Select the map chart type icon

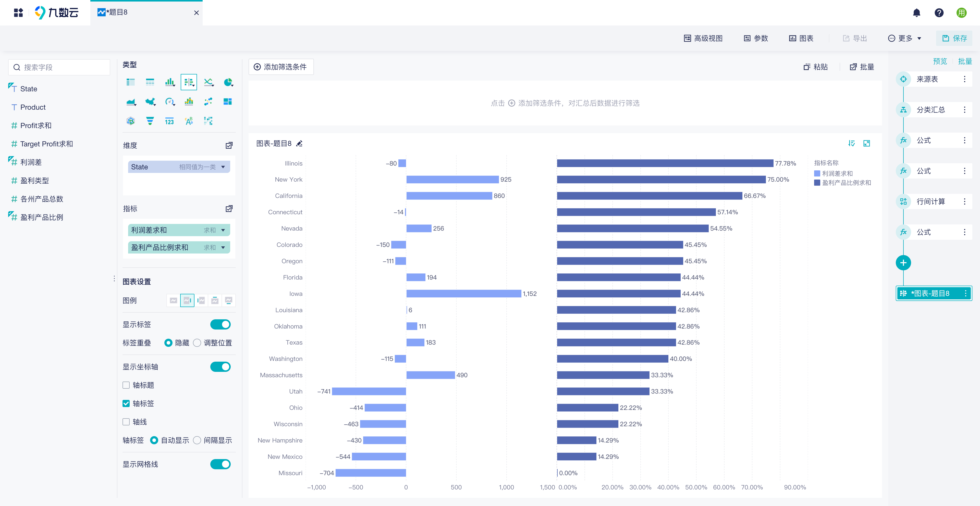click(x=150, y=102)
